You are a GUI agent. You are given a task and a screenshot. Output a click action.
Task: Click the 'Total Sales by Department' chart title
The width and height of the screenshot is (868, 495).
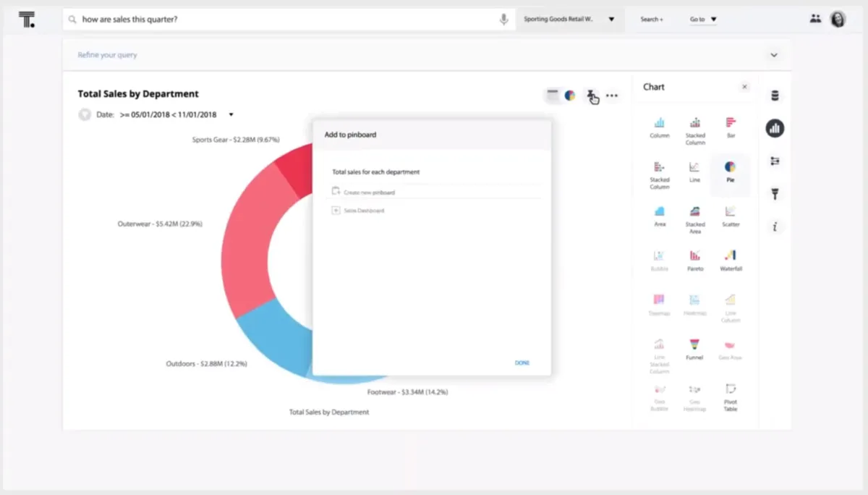point(138,93)
